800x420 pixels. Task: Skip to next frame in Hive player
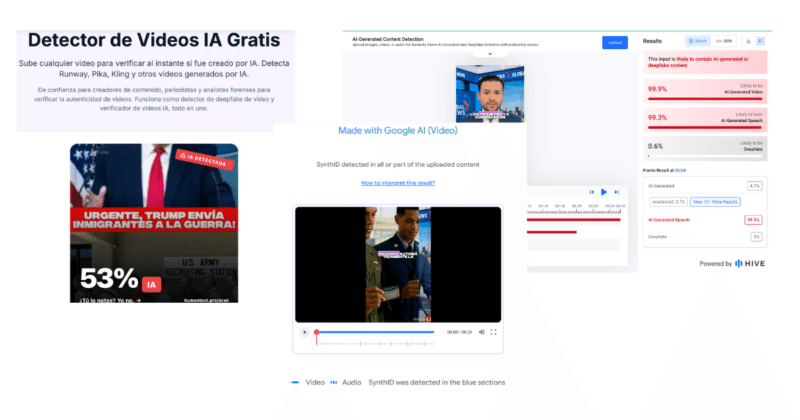pos(616,192)
